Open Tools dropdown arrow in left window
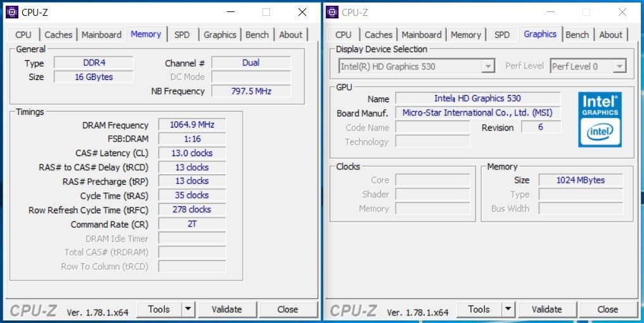The image size is (644, 323). click(188, 309)
